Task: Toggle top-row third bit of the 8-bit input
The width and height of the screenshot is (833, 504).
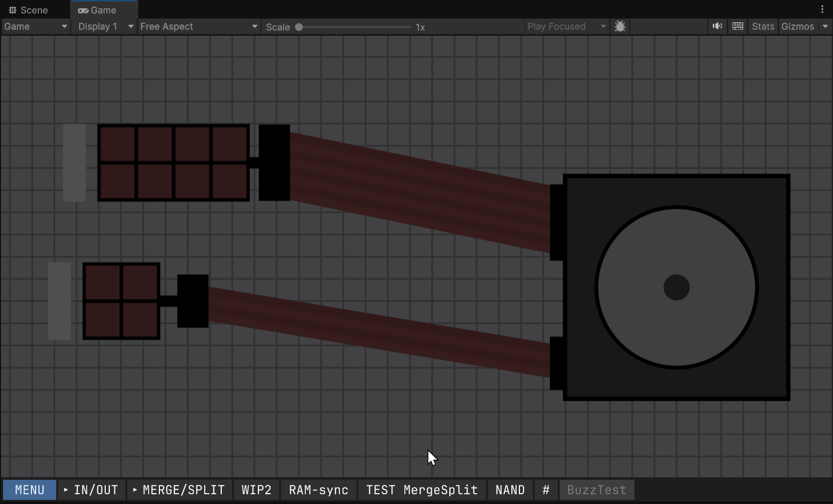Action: point(192,144)
